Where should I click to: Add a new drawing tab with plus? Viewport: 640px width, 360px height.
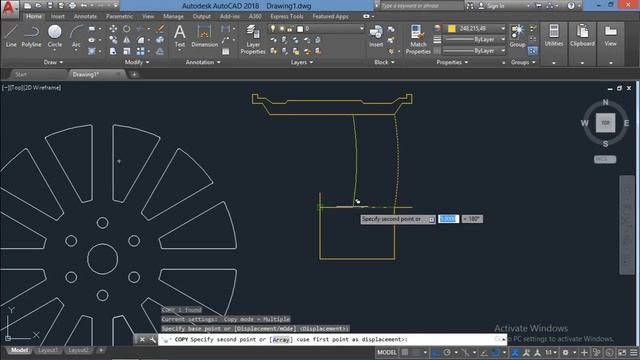pyautogui.click(x=134, y=74)
